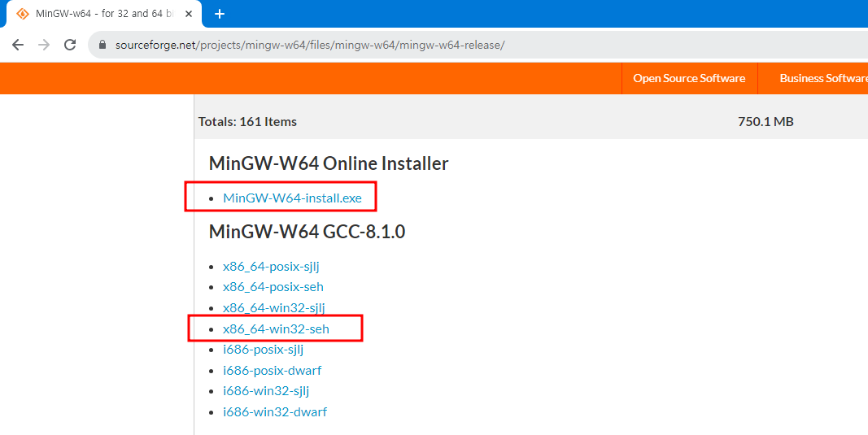Image resolution: width=868 pixels, height=435 pixels.
Task: Click the padlock site security icon
Action: 102,45
